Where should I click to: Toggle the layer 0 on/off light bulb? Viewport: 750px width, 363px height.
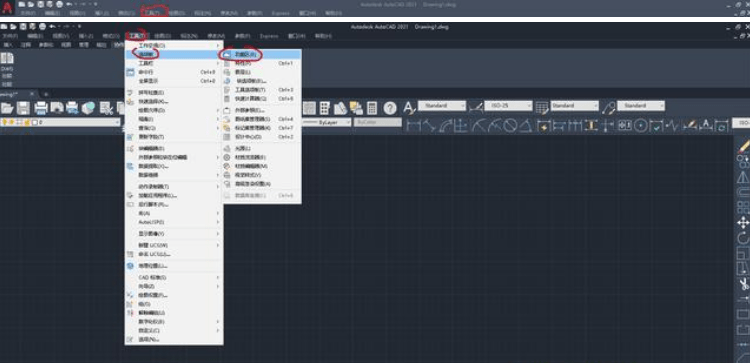tap(4, 122)
